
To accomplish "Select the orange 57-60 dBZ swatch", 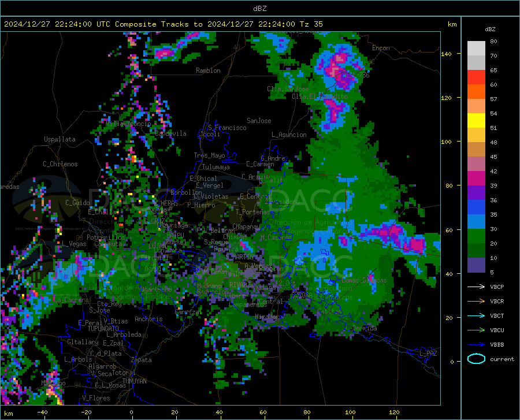I will point(476,92).
